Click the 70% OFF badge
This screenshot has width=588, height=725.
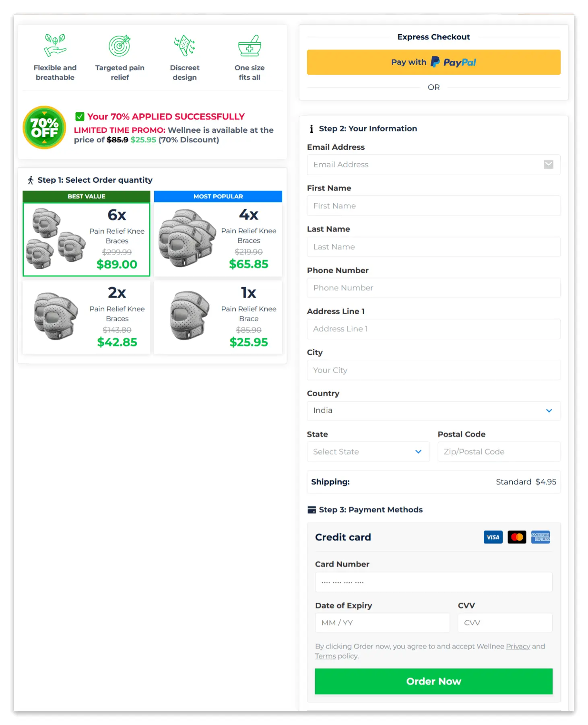[44, 128]
